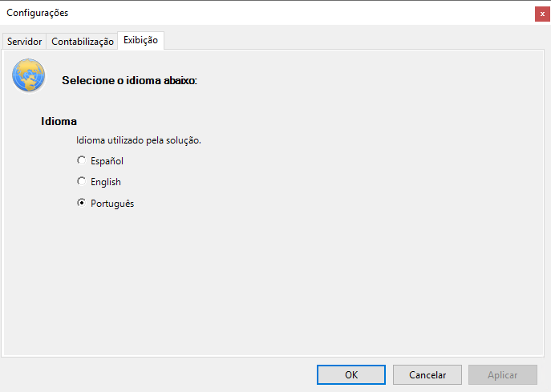551x392 pixels.
Task: Select the Español radio button circle
Action: point(81,160)
